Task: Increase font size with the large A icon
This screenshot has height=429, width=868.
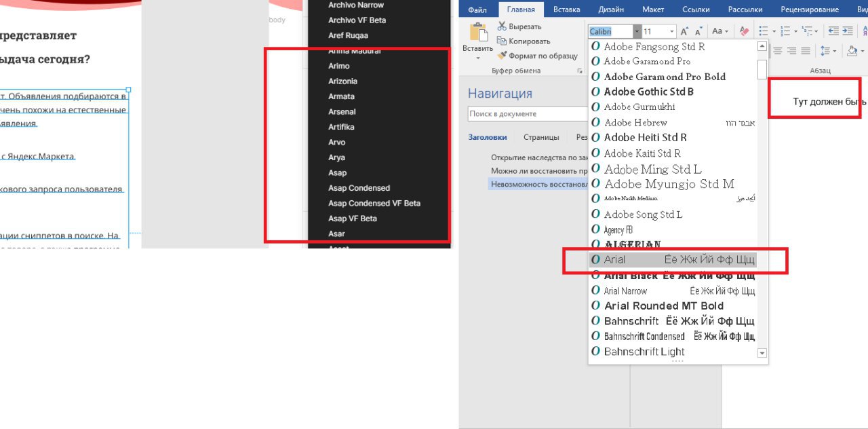Action: [x=685, y=31]
